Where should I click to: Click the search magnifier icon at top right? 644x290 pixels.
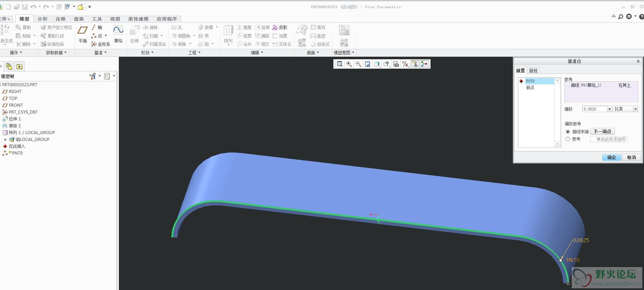tap(621, 16)
